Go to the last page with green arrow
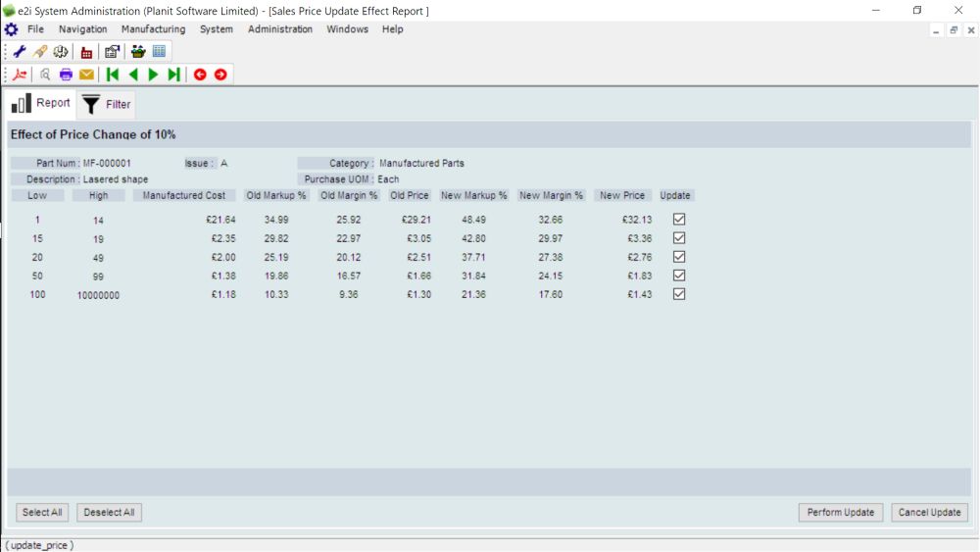 [x=173, y=75]
